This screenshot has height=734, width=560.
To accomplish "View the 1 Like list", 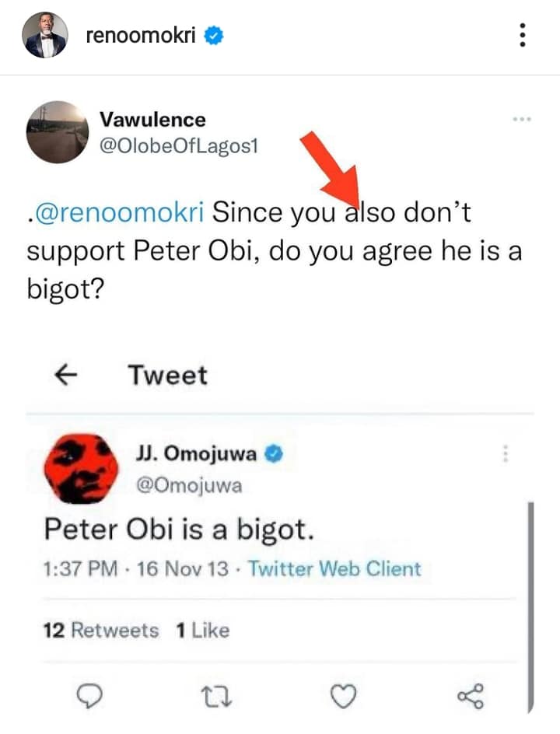I will click(203, 630).
